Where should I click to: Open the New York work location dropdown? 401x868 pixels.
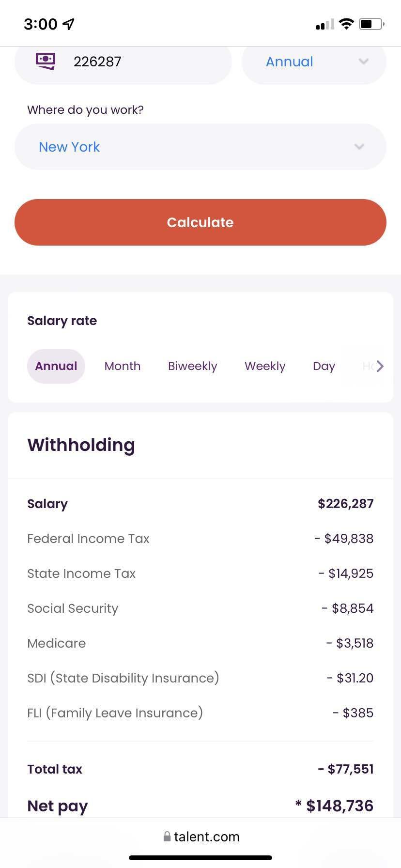coord(200,146)
